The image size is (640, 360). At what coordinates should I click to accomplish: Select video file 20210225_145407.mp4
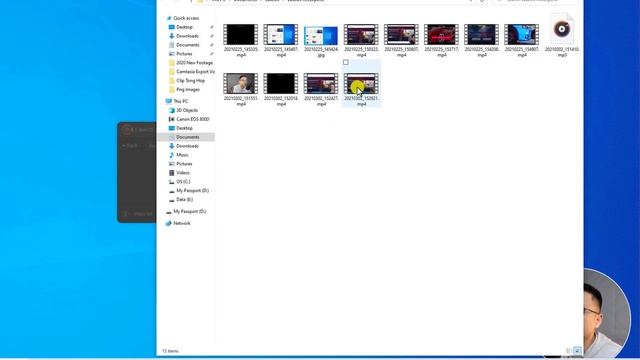(x=281, y=40)
